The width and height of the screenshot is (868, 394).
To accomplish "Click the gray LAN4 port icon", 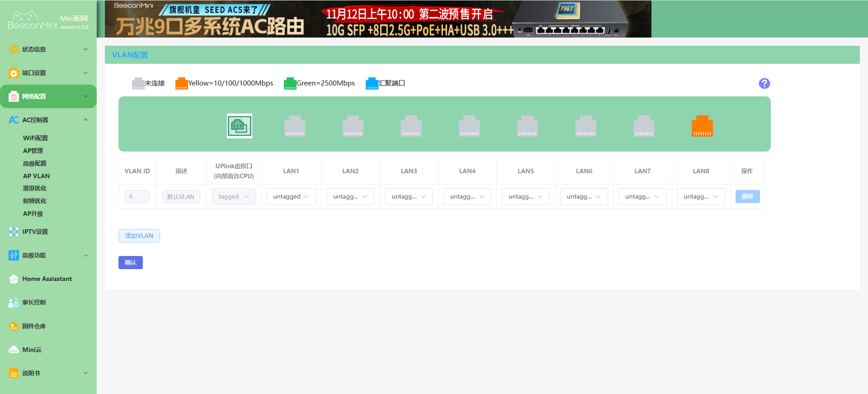I will [x=469, y=126].
